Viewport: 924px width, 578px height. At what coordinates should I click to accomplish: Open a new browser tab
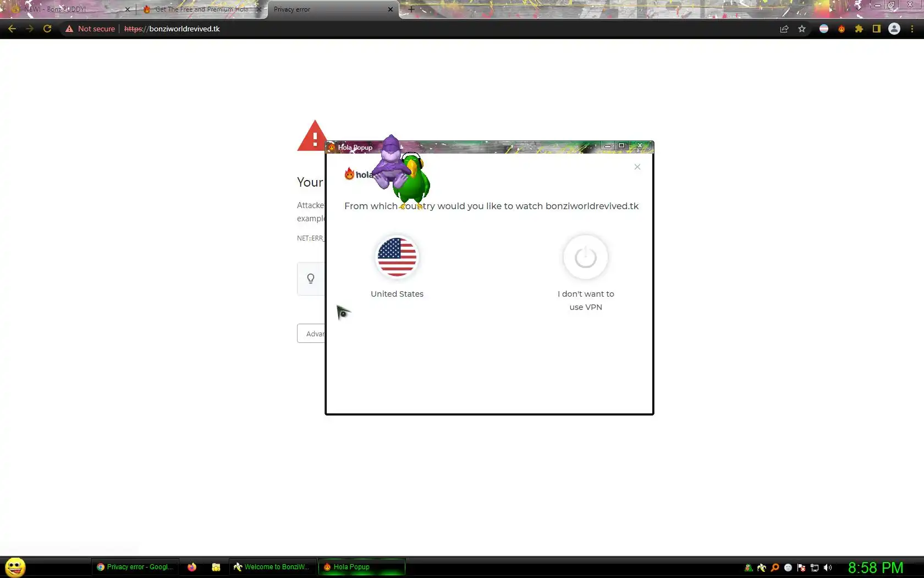pos(411,9)
